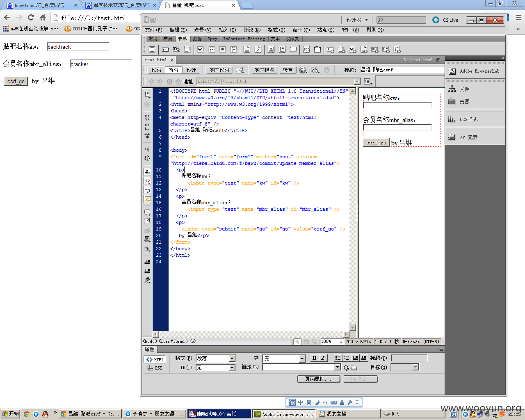This screenshot has width=525, height=420.
Task: Insert a jump menu form element
Action: (258, 49)
